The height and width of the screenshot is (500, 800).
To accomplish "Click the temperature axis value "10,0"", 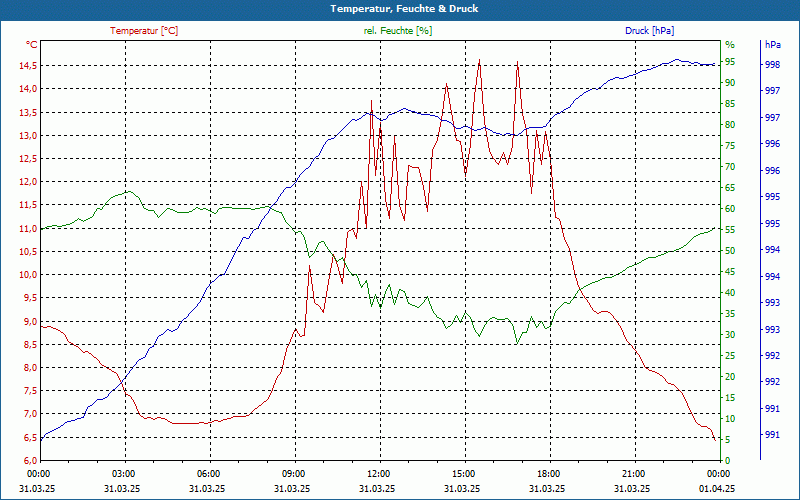I will click(x=28, y=275).
